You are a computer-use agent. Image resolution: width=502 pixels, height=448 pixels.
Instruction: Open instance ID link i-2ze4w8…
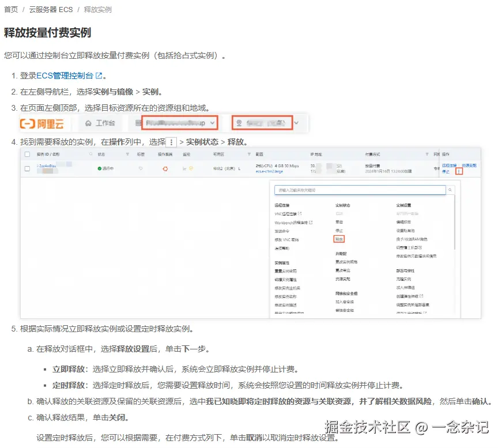click(47, 166)
